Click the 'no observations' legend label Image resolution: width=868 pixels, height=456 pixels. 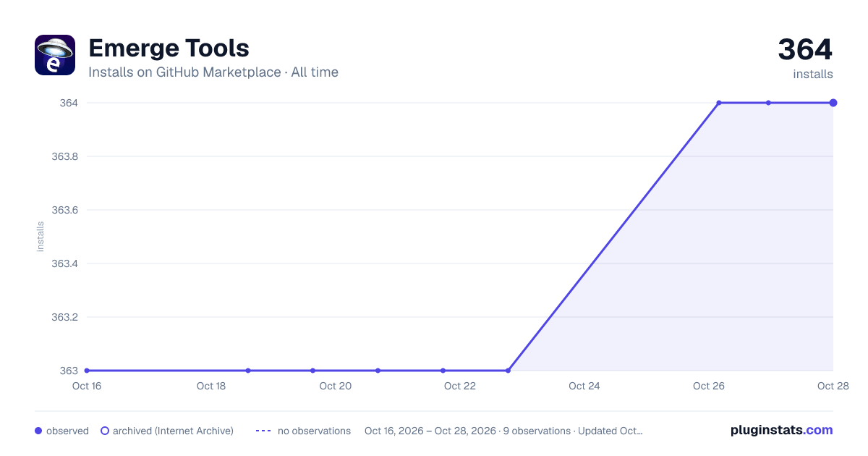(x=314, y=431)
